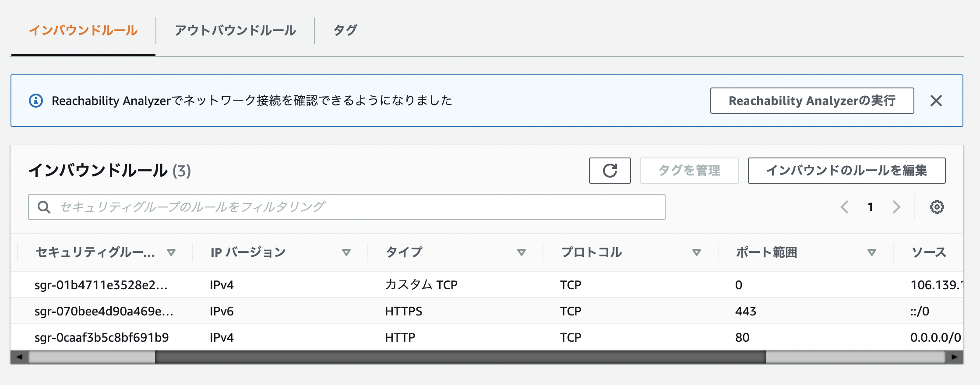Click the info icon in the banner
This screenshot has width=980, height=385.
pyautogui.click(x=36, y=101)
